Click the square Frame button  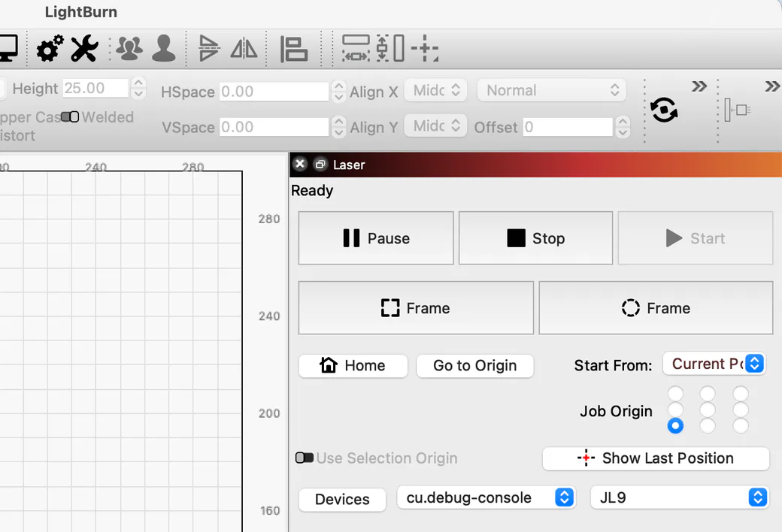click(416, 308)
